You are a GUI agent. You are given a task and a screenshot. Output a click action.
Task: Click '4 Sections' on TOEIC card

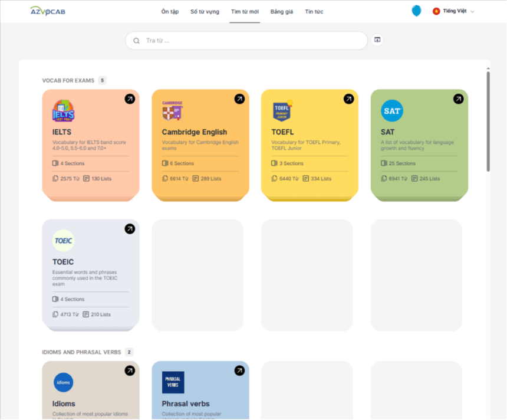coord(72,299)
